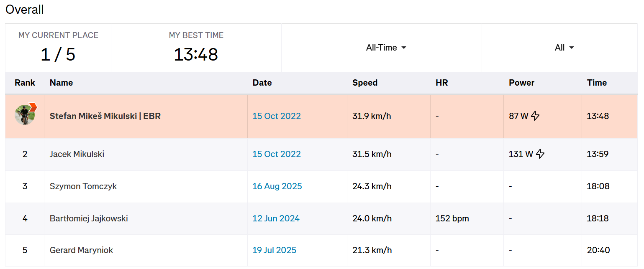Screen dimensions: 644x269
Task: Click the My Best Time 13:48 value
Action: click(196, 55)
